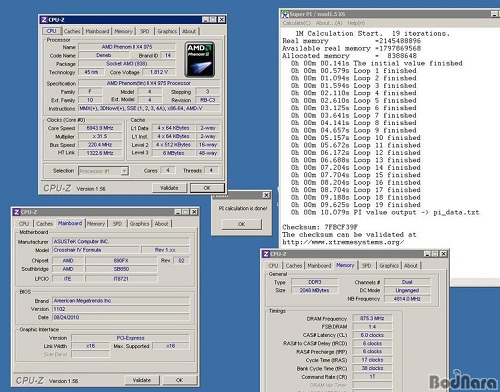Open Graphics tab in top CPU-Z window

pos(167,31)
